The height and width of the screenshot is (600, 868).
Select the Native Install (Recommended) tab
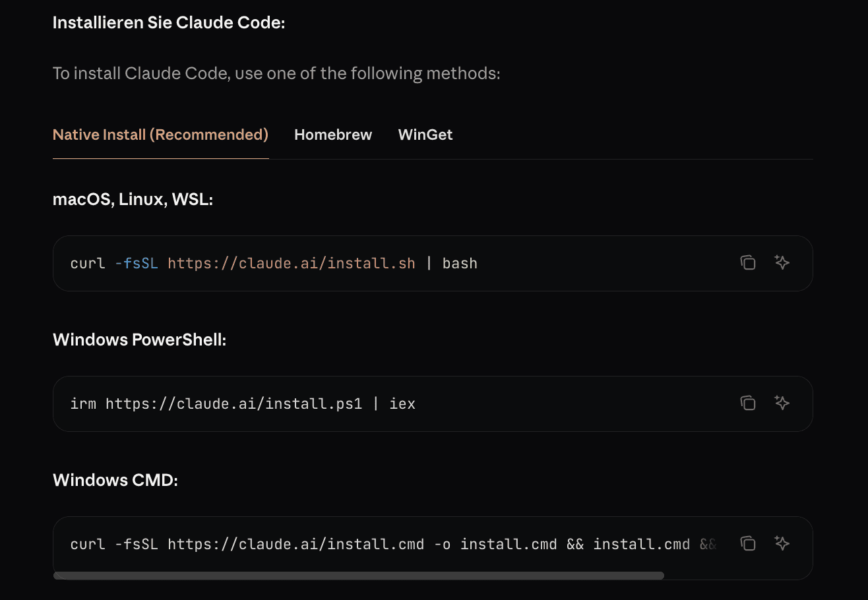click(x=160, y=135)
